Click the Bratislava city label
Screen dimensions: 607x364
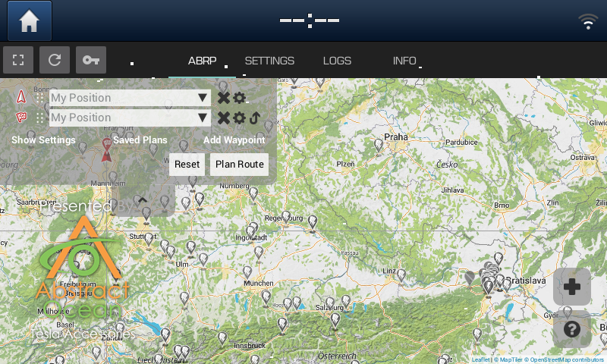click(526, 281)
